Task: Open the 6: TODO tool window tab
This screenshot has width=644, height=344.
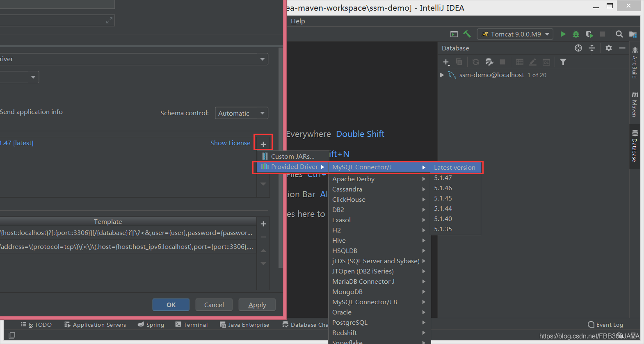Action: (36, 325)
